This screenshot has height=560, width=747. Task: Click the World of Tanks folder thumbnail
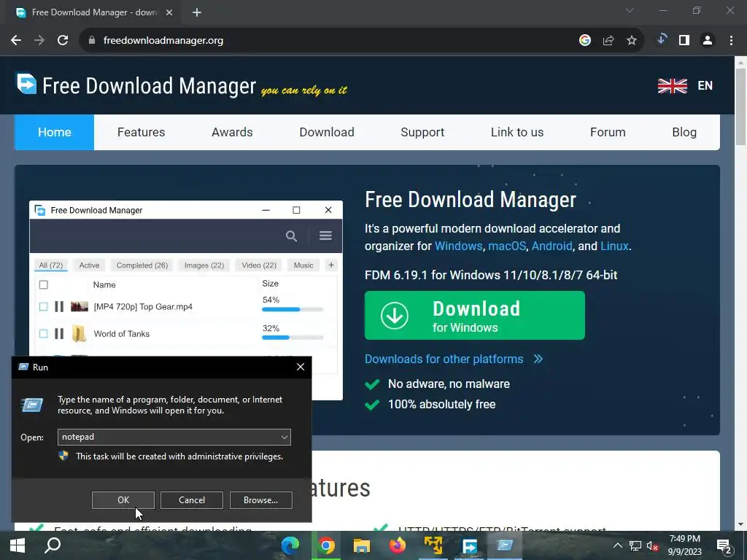[x=79, y=334]
